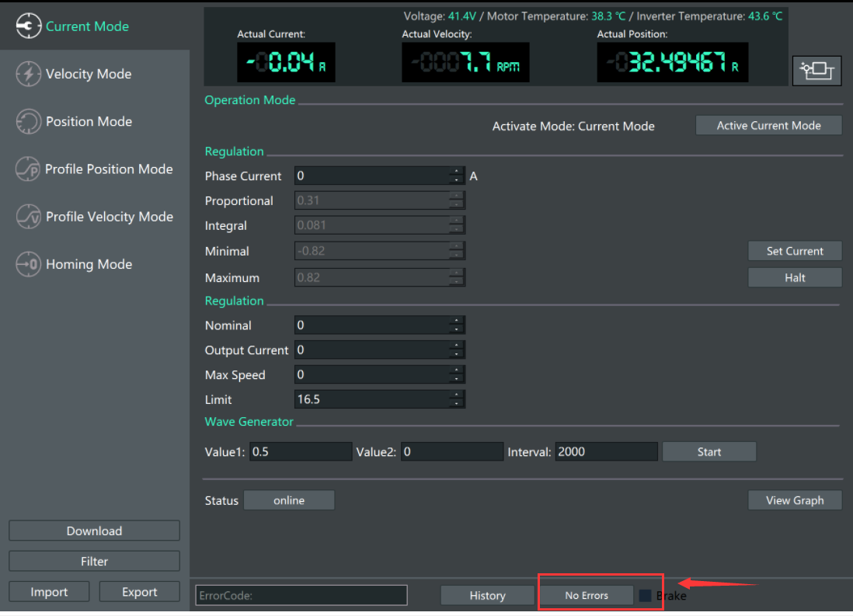Increase the Phase Current stepper value
Viewport: 853px width, 616px height.
457,172
